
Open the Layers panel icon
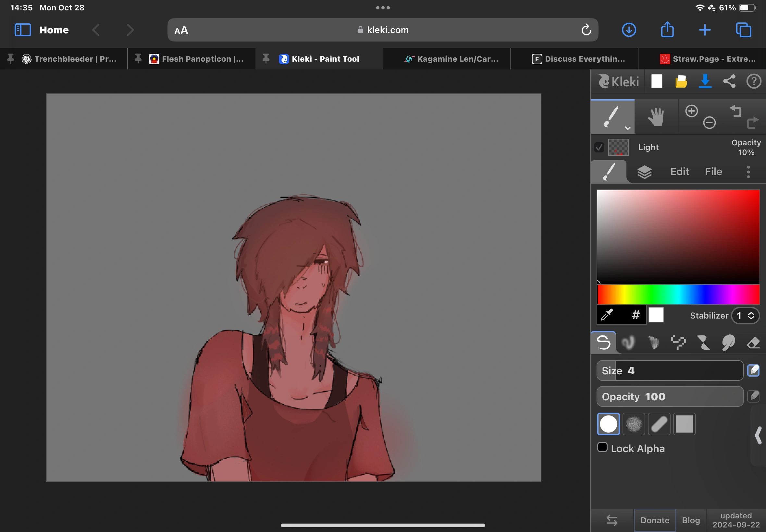[x=644, y=171]
